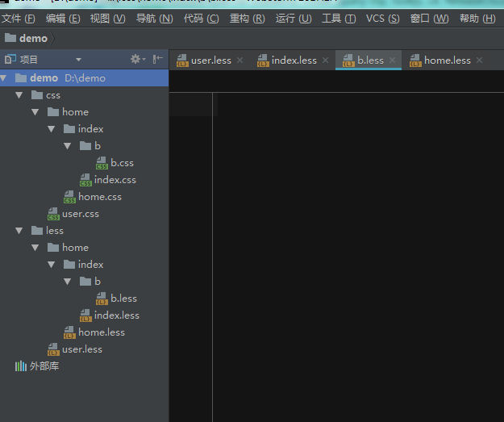Click the demo root folder icon in tree

[21, 77]
